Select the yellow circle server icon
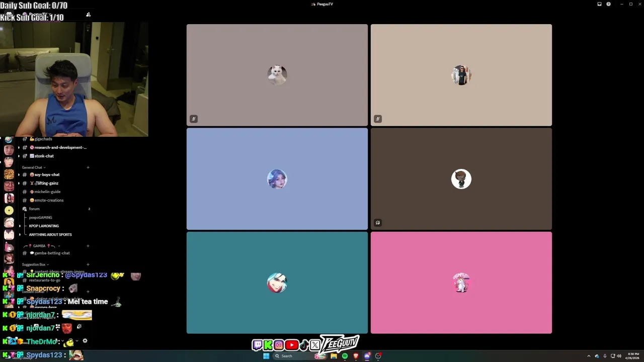The image size is (644, 362). 9,210
